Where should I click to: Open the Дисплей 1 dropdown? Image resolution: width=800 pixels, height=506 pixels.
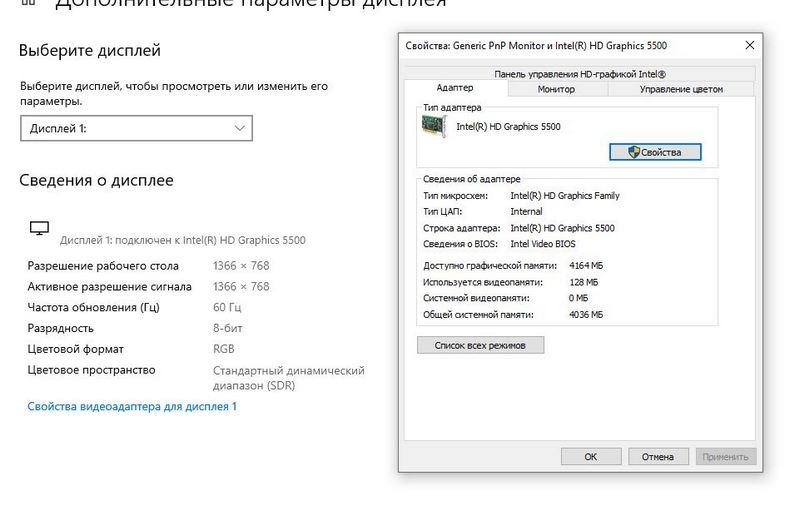point(136,128)
